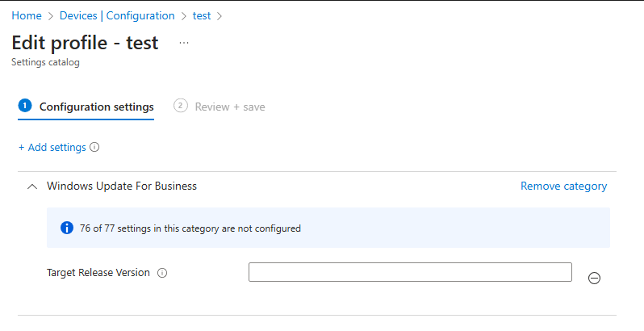The width and height of the screenshot is (644, 331).
Task: Open the ellipsis menu beside the profile title
Action: (x=184, y=43)
